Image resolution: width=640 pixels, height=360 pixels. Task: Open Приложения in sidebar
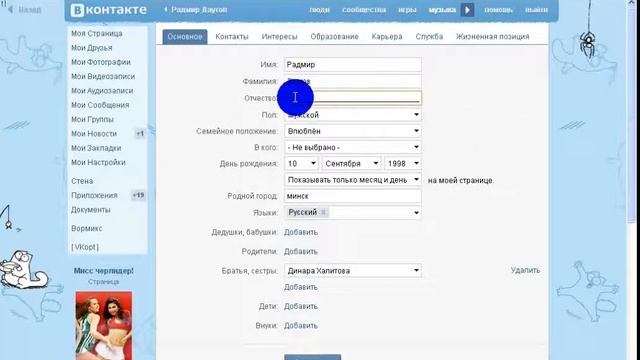(x=94, y=195)
